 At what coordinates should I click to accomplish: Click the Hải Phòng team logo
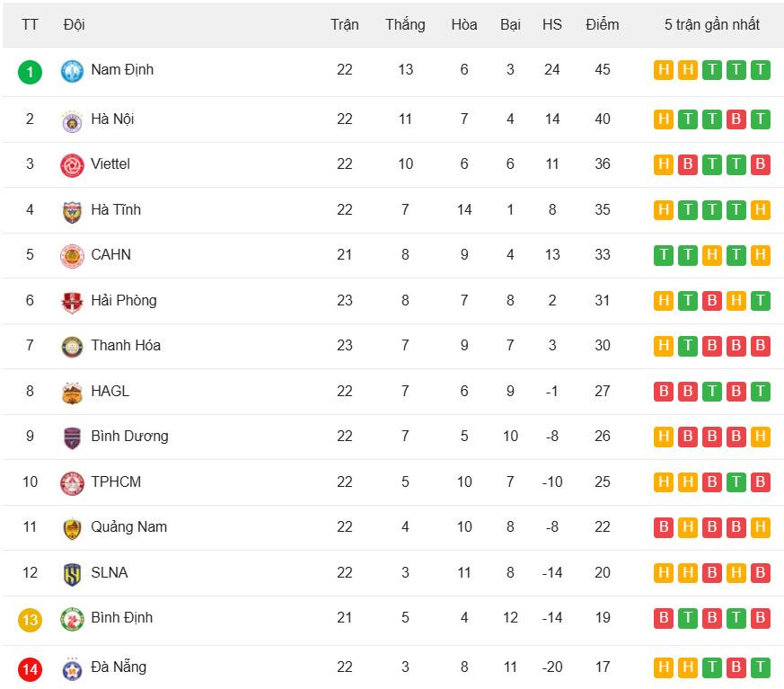72,301
